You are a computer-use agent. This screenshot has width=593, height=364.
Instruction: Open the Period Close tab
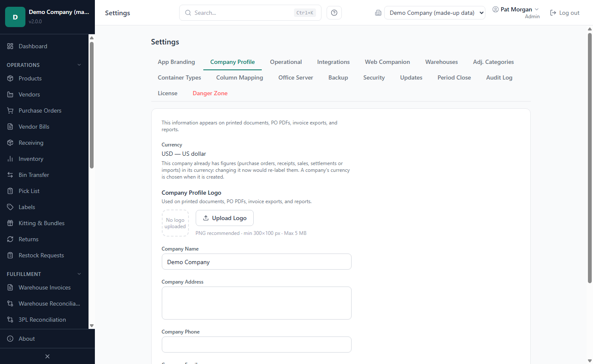tap(454, 77)
